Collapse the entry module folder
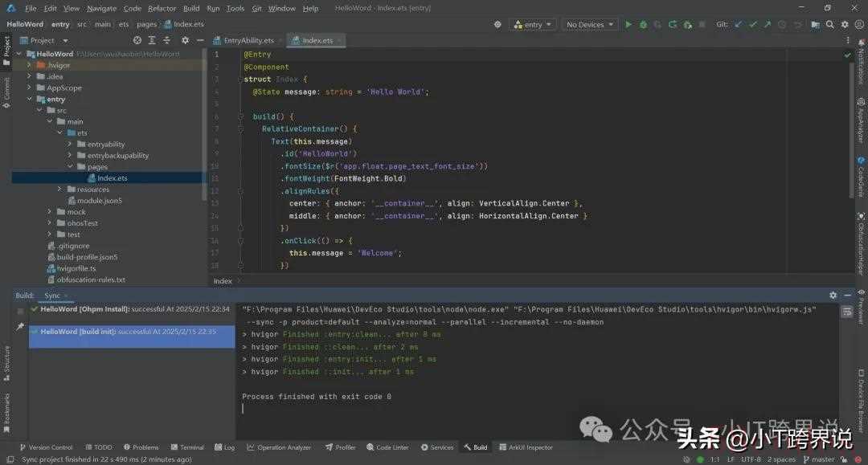868x465 pixels. [x=30, y=99]
